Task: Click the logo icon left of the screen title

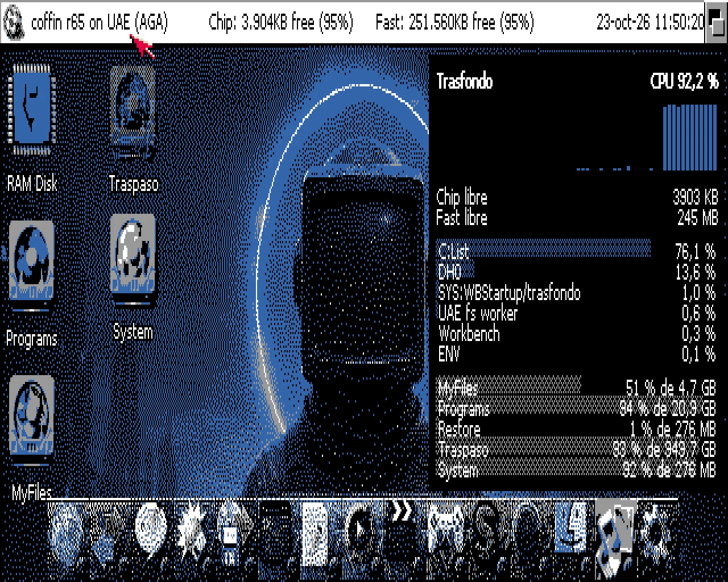Action: [x=13, y=22]
